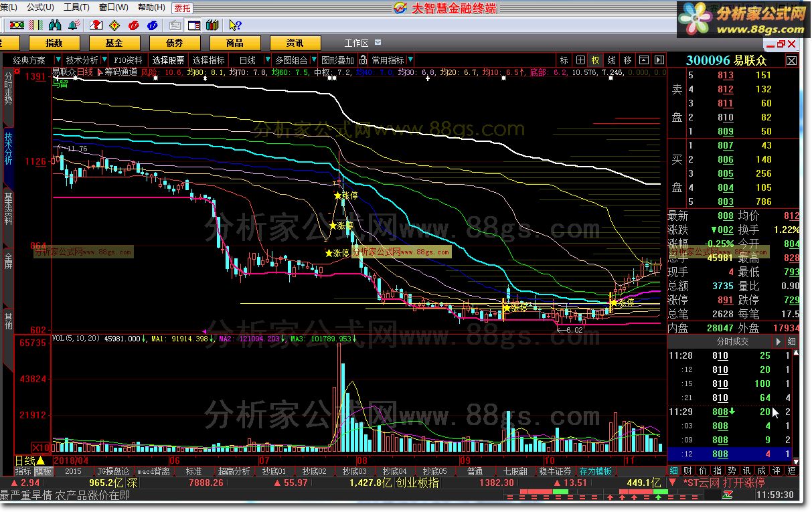Screen dimensions: 812x512
Task: Open the books library icon
Action: pos(212,25)
